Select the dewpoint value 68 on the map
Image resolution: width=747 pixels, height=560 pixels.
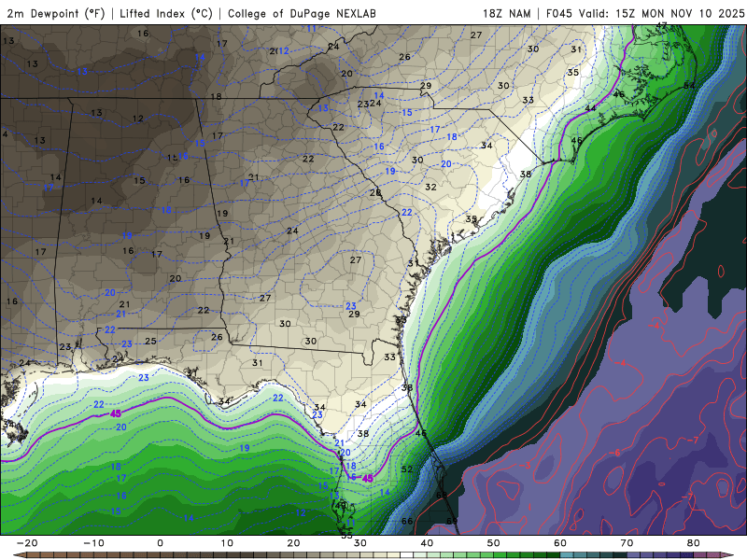[442, 496]
